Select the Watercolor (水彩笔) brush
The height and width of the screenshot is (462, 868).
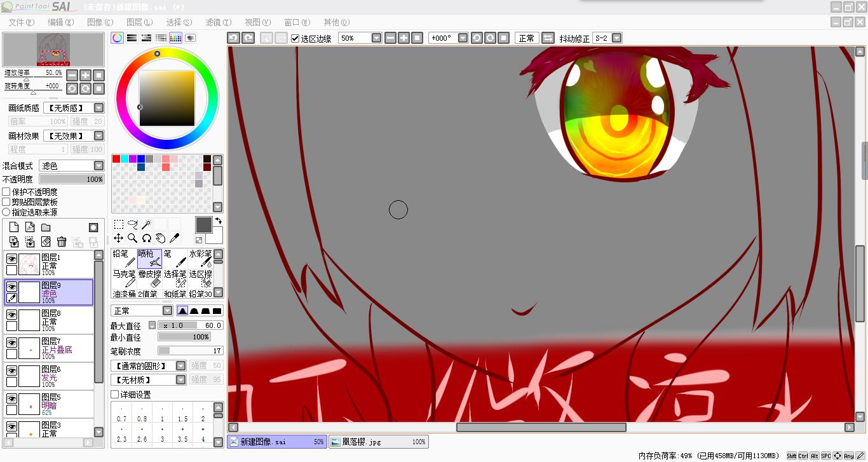point(200,258)
